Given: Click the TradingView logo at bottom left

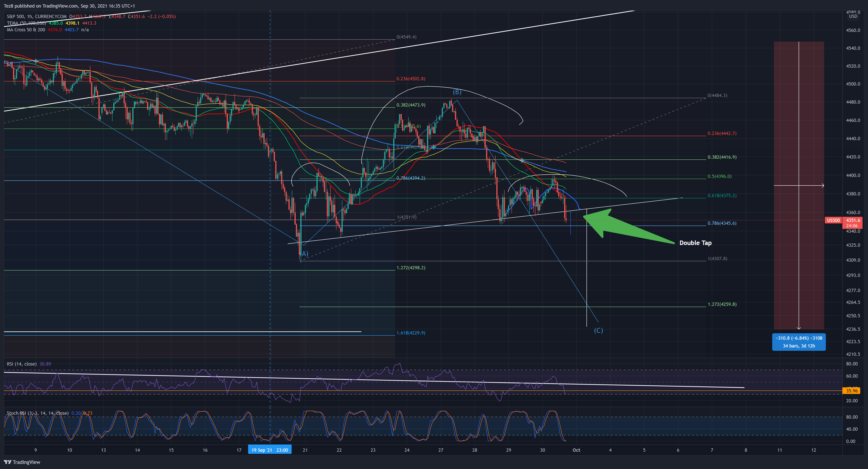Looking at the screenshot, I should point(22,462).
